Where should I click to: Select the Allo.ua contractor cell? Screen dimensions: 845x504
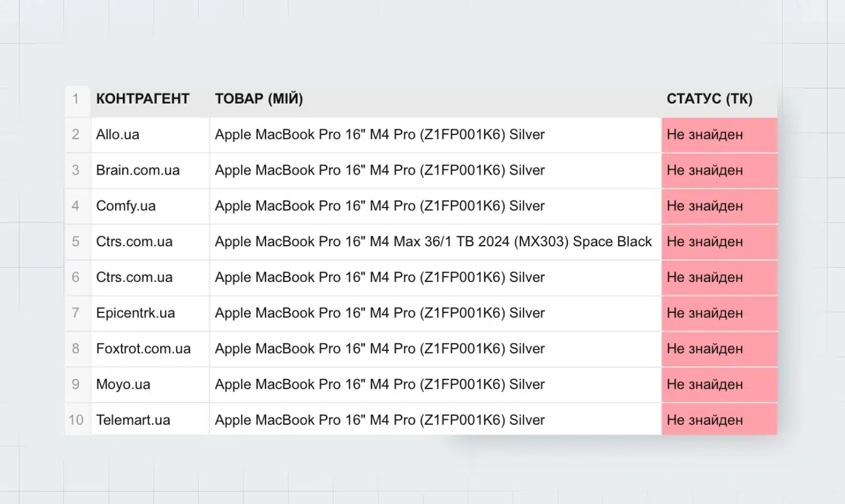point(118,135)
